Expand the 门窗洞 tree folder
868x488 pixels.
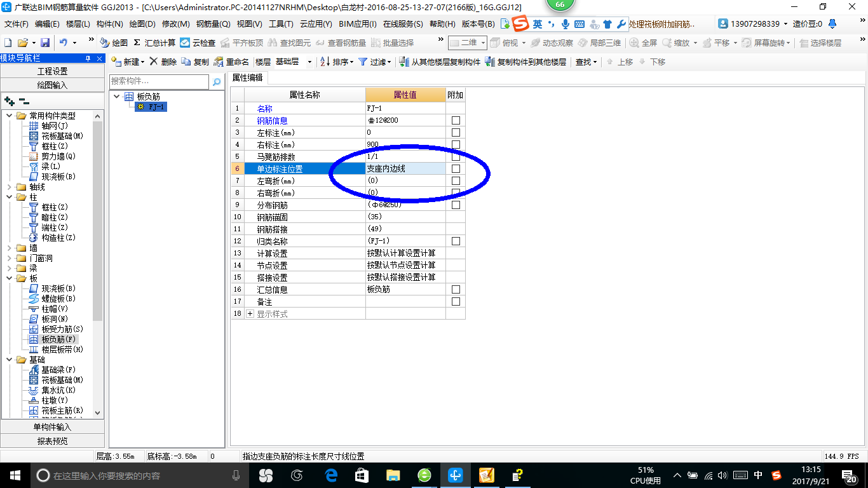[x=10, y=258]
